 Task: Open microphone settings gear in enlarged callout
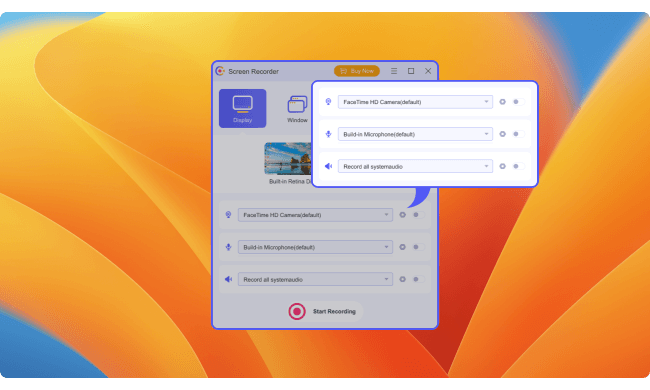pos(502,134)
